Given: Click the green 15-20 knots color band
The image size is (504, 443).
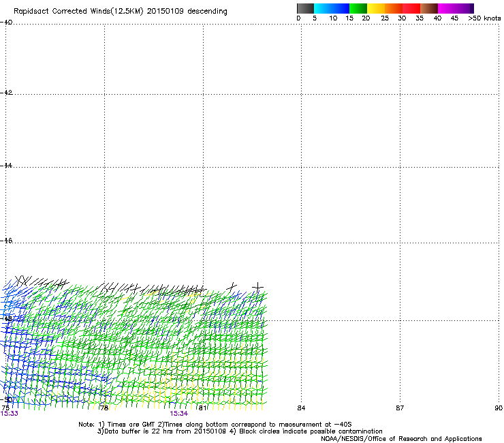Looking at the screenshot, I should tap(358, 8).
